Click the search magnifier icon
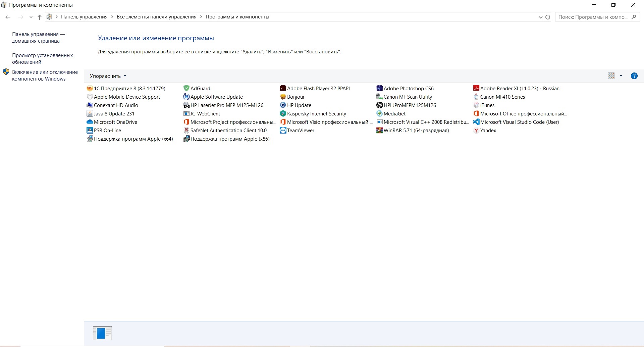Screen dimensions: 644x347 pos(634,17)
